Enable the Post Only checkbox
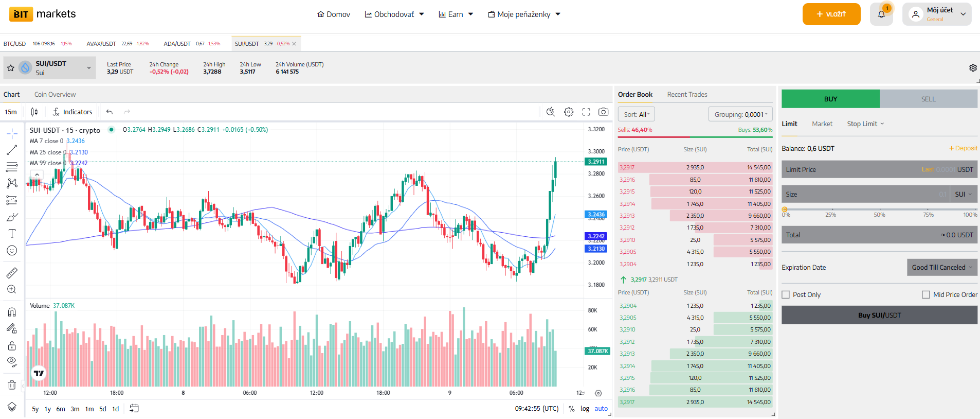This screenshot has height=419, width=980. coord(786,295)
